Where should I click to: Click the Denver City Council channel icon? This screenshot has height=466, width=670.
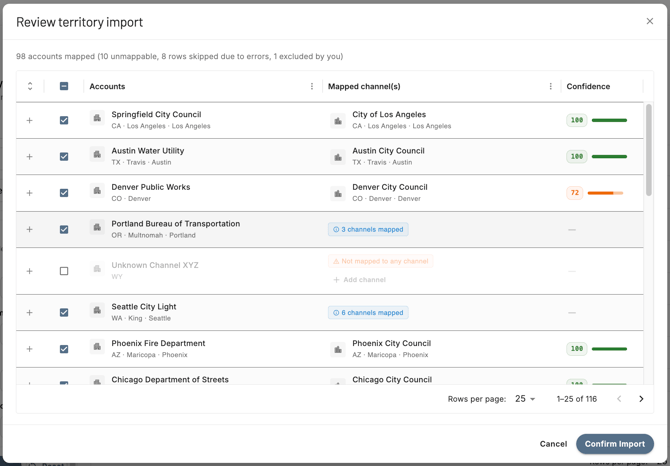pos(338,193)
